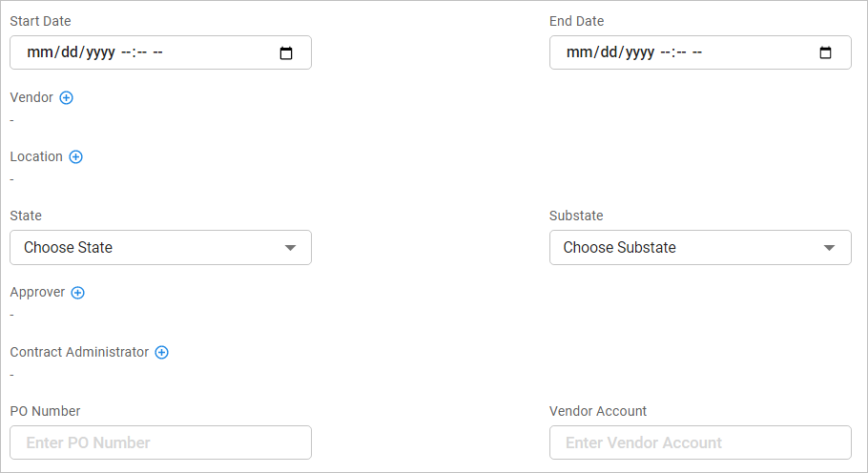The width and height of the screenshot is (868, 473).
Task: Open the End Date calendar picker
Action: point(826,53)
